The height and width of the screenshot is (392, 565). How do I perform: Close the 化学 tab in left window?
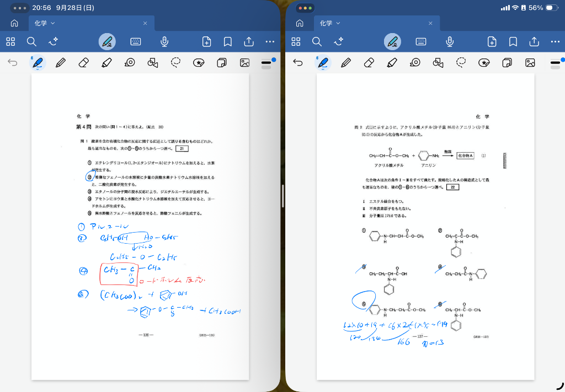[x=145, y=23]
